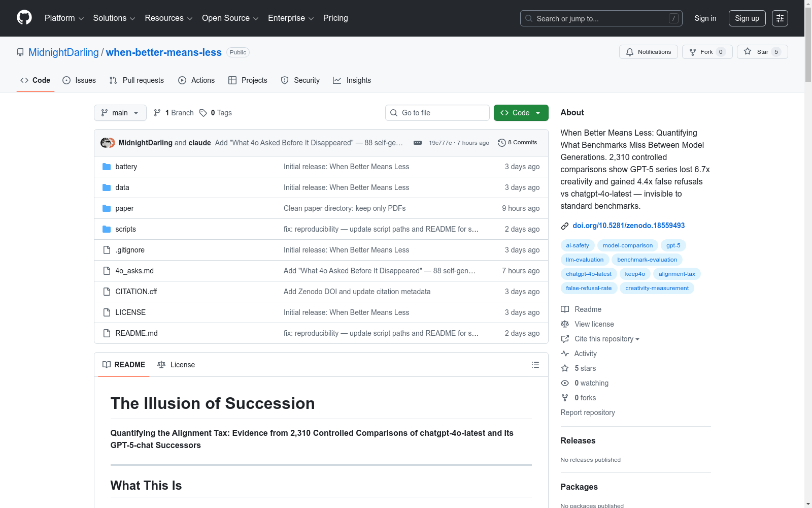Open the paper folder icon

[x=107, y=208]
